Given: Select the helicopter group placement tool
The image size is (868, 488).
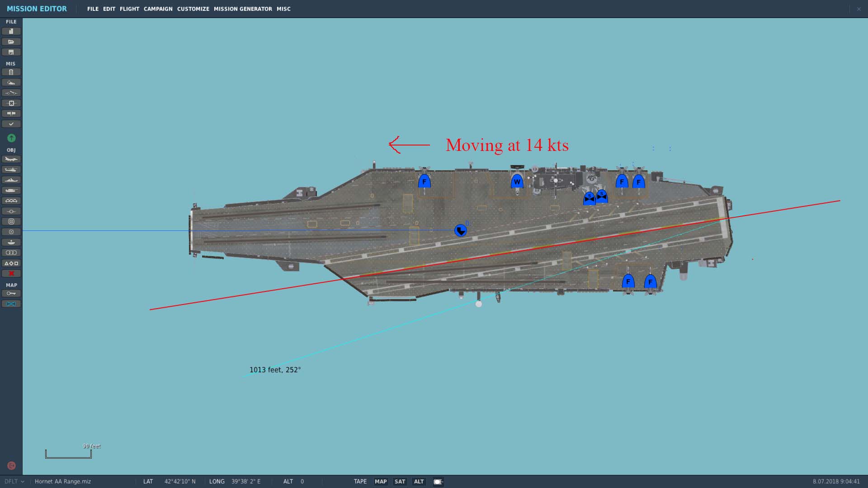Looking at the screenshot, I should [11, 170].
